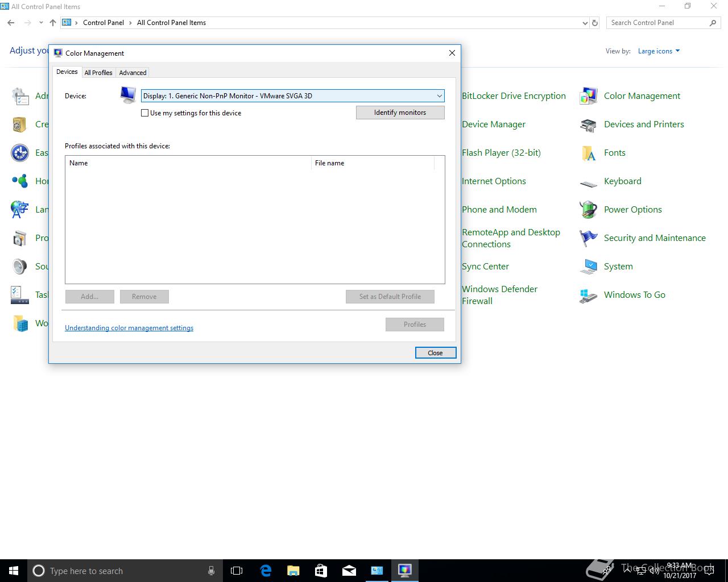Enable Use my settings for this device
728x582 pixels.
pos(145,113)
